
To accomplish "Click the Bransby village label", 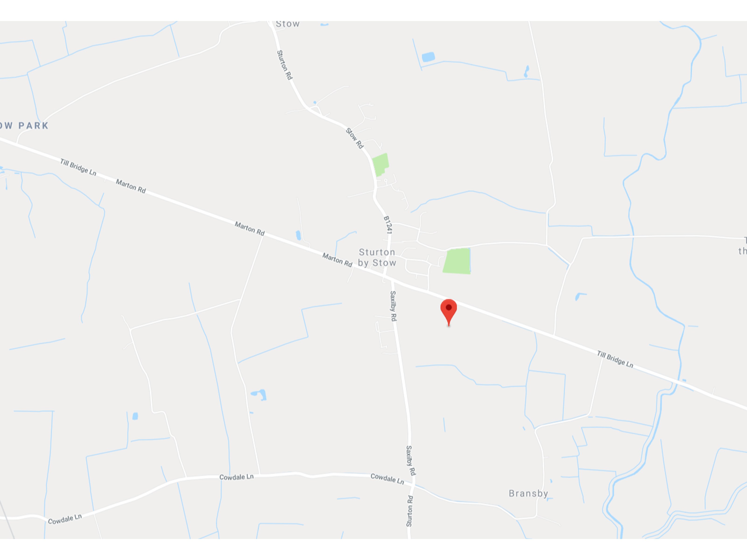I will [528, 493].
